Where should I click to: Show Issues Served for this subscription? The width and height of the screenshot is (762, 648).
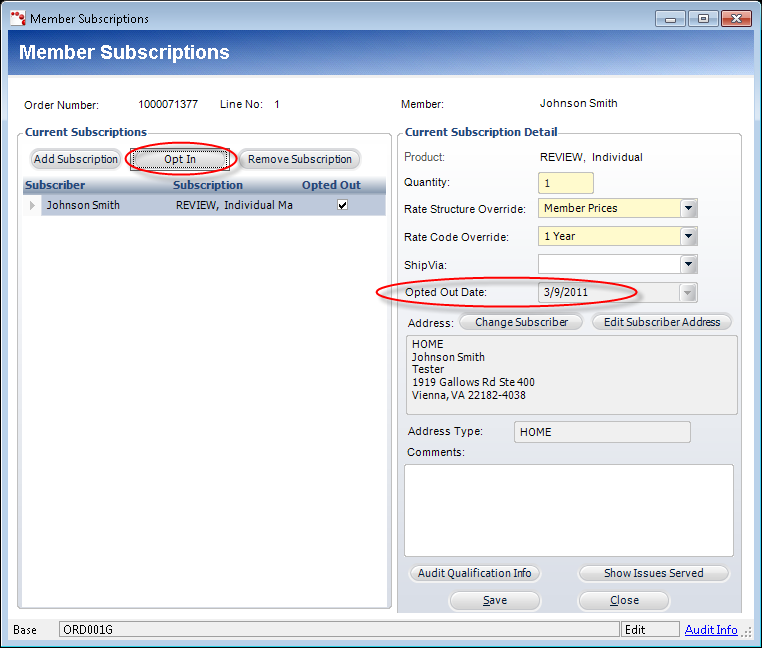(653, 573)
